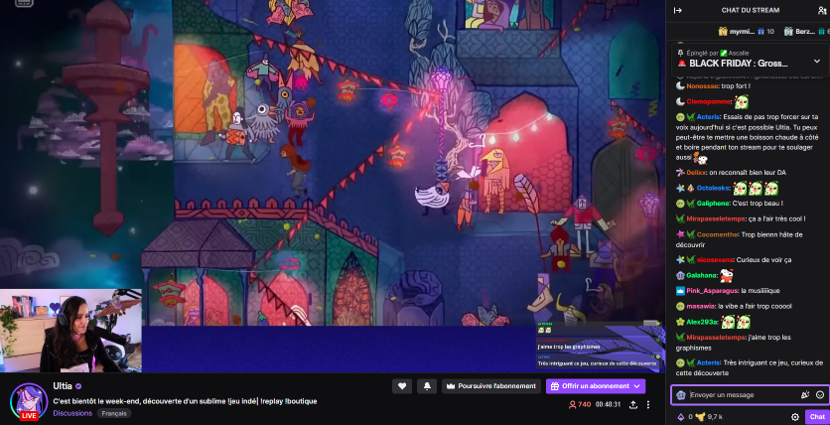The image size is (830, 425).
Task: Open the chat identity badge icon
Action: pyautogui.click(x=681, y=395)
